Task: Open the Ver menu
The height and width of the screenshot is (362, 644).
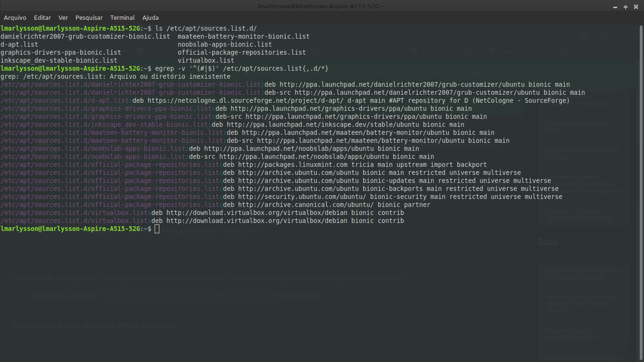Action: pos(63,17)
